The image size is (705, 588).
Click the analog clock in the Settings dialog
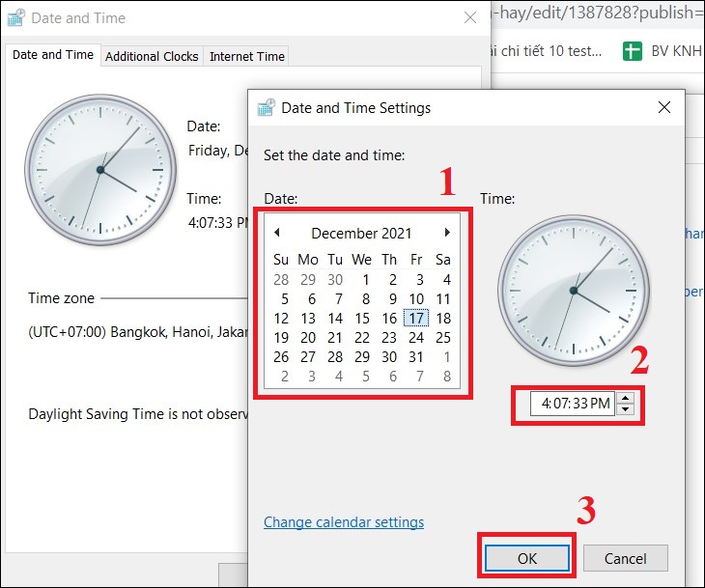click(574, 291)
